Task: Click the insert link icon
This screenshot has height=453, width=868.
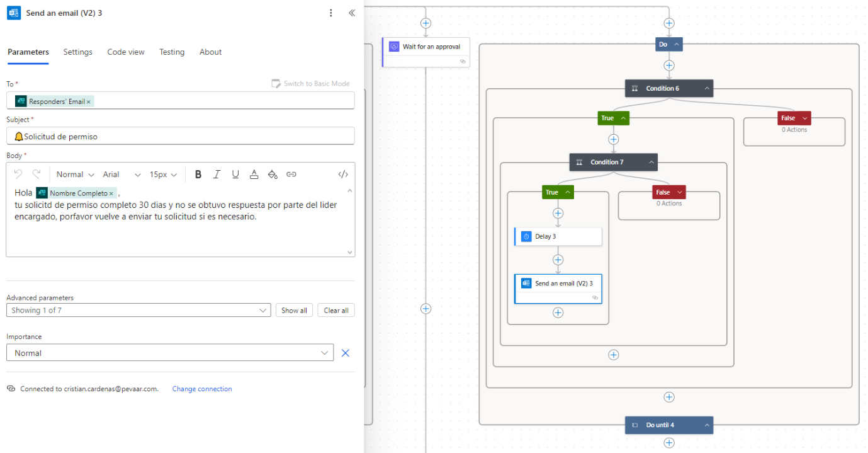Action: click(291, 175)
